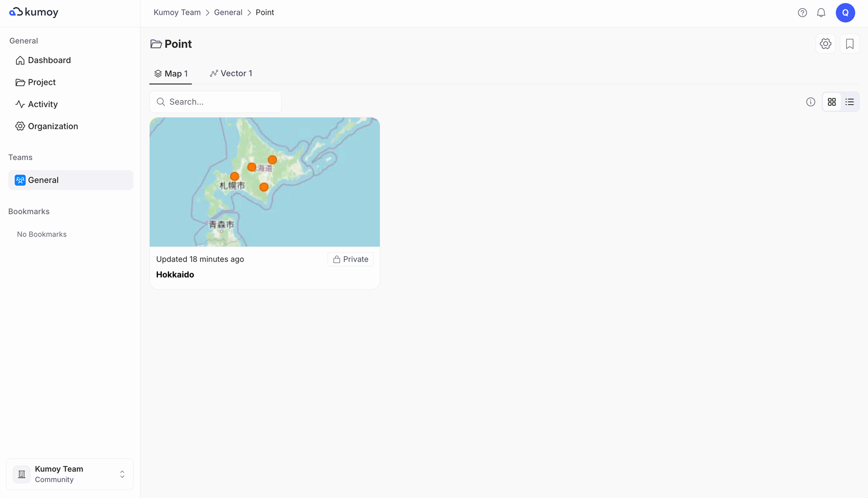This screenshot has width=868, height=498.
Task: Open Point project settings gear
Action: click(x=825, y=44)
